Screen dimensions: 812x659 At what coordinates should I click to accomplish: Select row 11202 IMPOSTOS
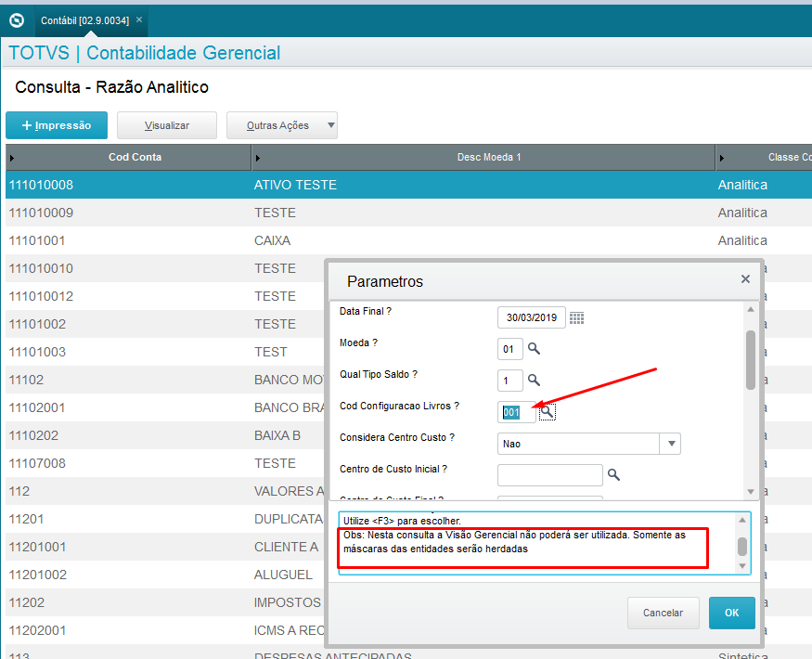(x=166, y=602)
